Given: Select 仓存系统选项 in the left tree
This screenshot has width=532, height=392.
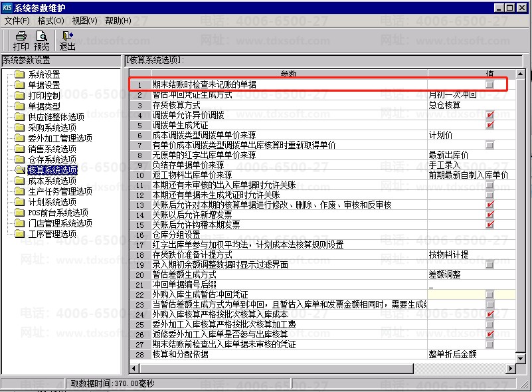Looking at the screenshot, I should [x=52, y=159].
